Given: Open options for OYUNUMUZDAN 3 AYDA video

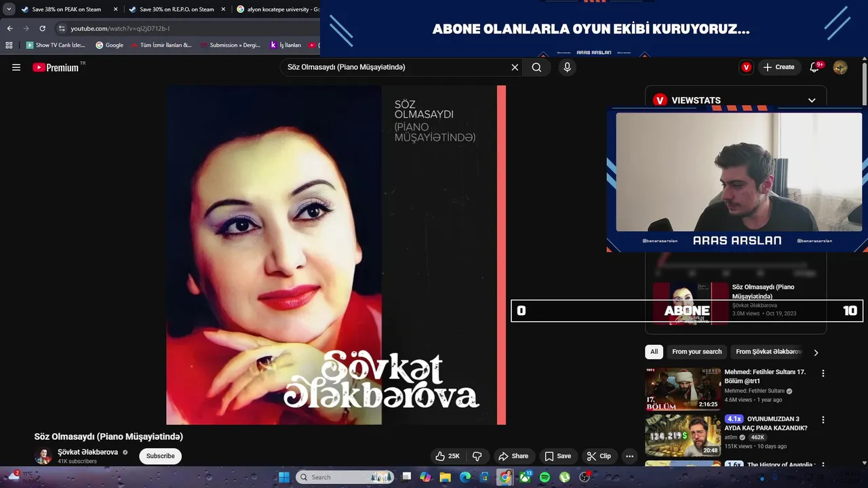Looking at the screenshot, I should (x=823, y=420).
